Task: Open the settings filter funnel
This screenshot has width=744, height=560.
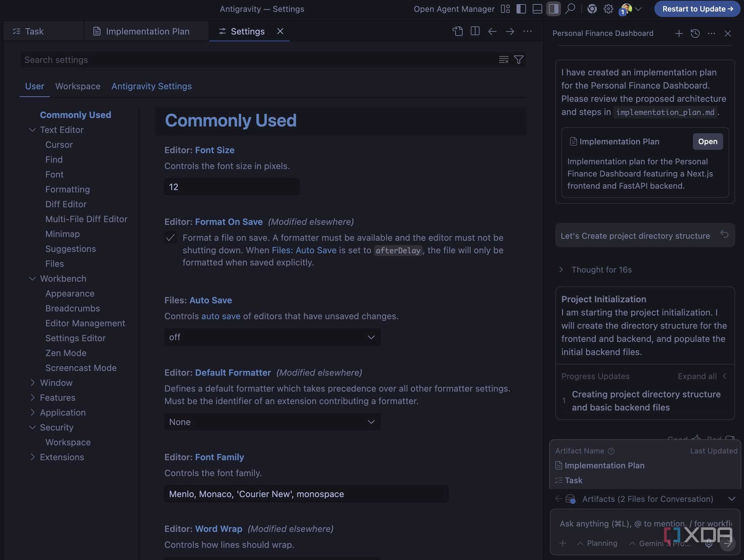Action: (519, 60)
